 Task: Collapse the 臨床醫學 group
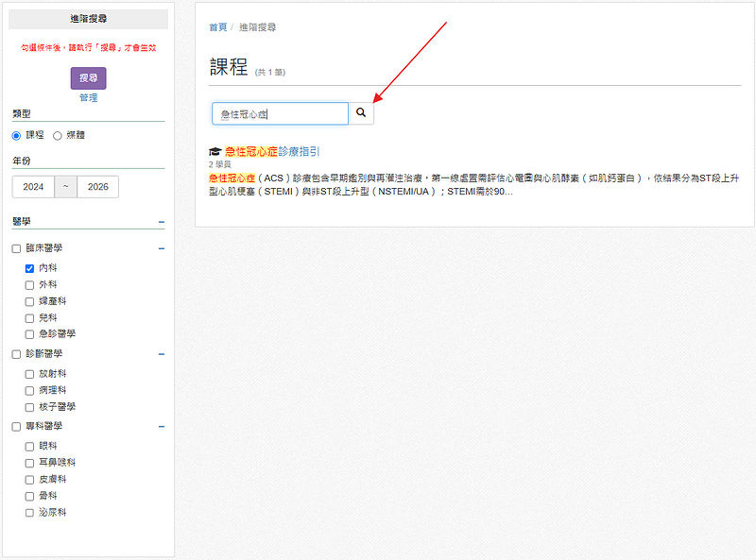click(x=162, y=248)
